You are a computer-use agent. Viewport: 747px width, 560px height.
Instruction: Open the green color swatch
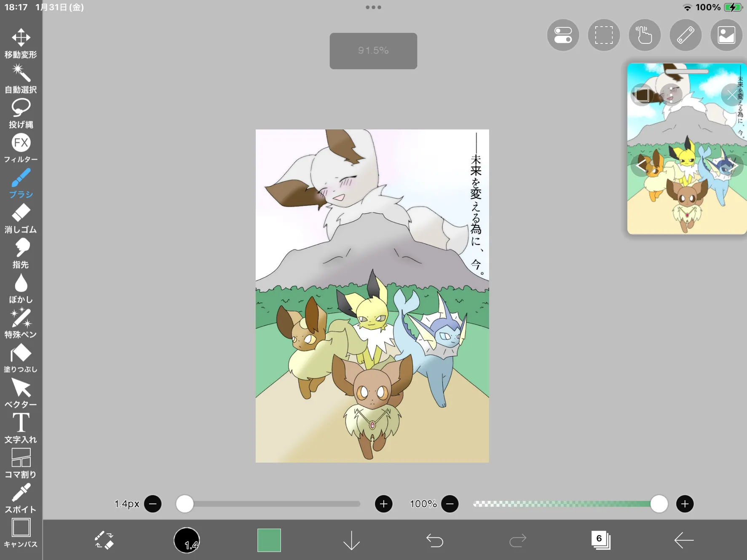[269, 540]
